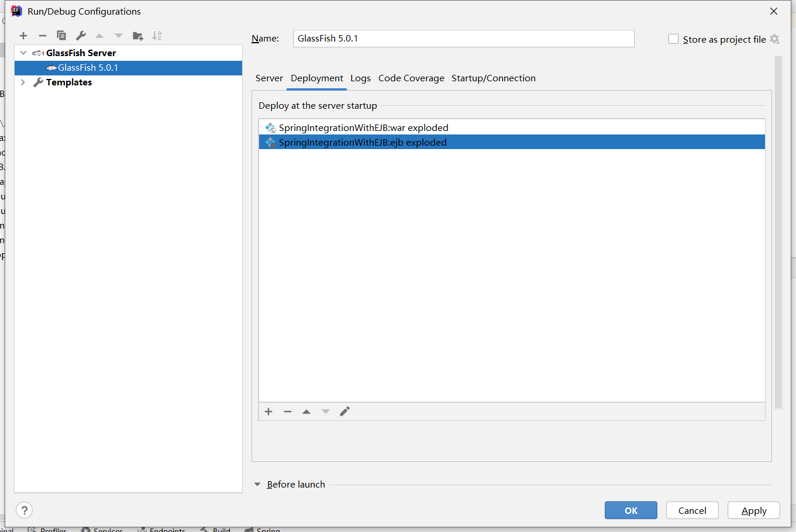Click the Cancel button

coord(692,510)
